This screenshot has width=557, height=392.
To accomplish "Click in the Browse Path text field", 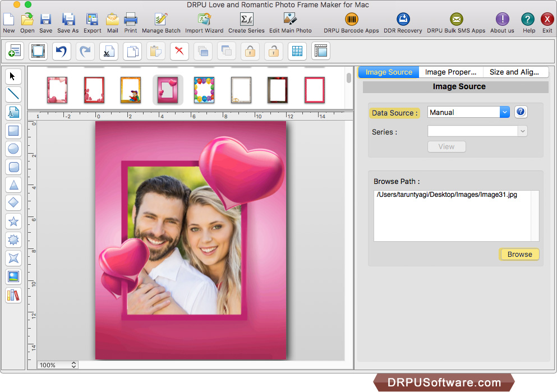I will coord(456,216).
